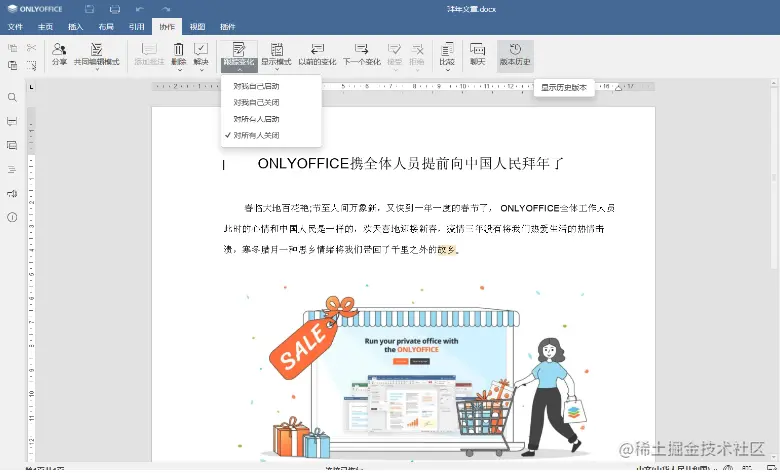Viewport: 780px width, 473px height.
Task: Switch to the 布局 tab
Action: point(106,26)
